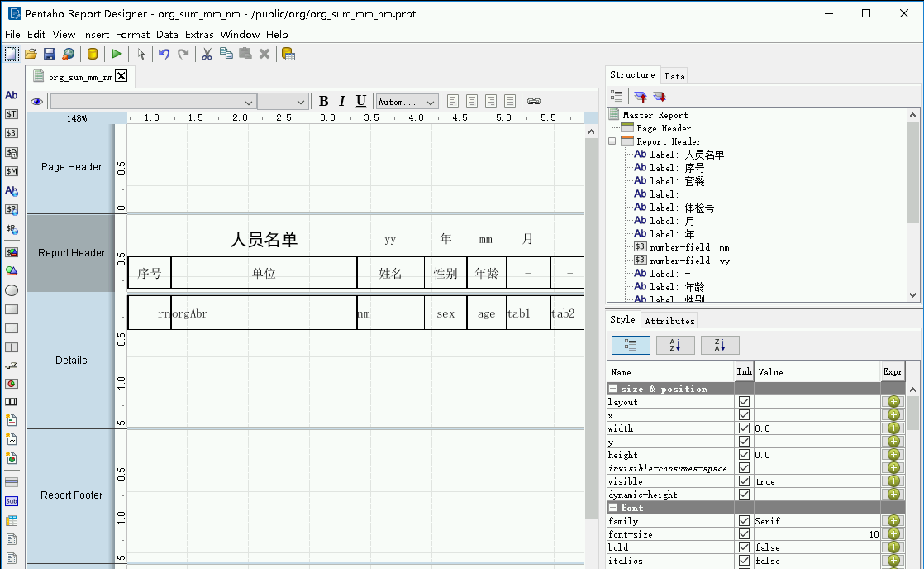Screen dimensions: 924x569
Task: Toggle the inherit checkbox for height
Action: (745, 455)
